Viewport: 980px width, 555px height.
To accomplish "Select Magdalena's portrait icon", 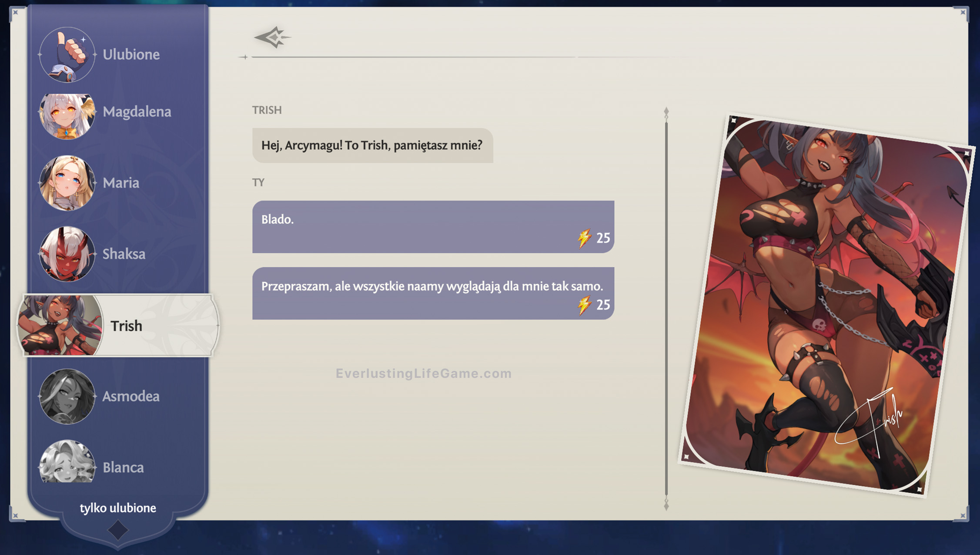I will click(x=67, y=116).
